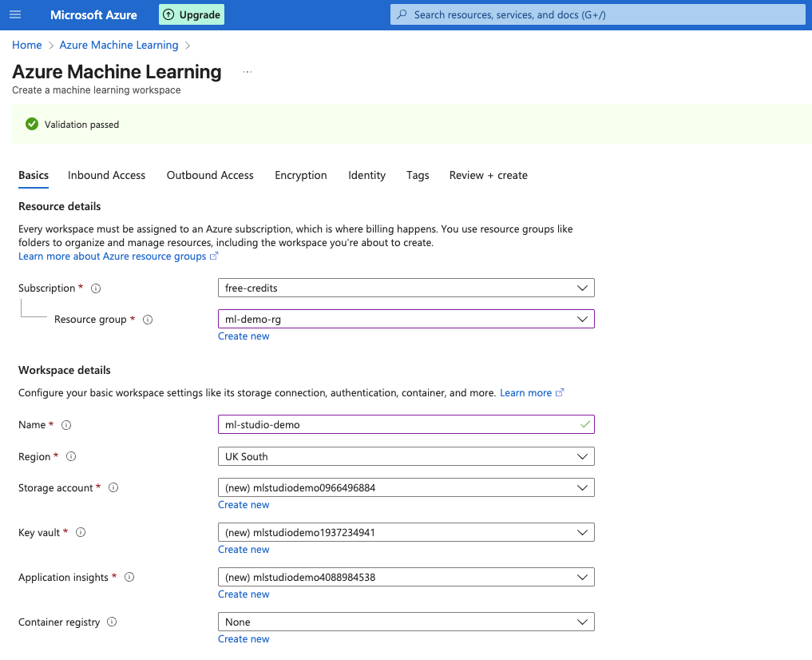812x660 pixels.
Task: Show Storage account info icon
Action: click(x=113, y=487)
